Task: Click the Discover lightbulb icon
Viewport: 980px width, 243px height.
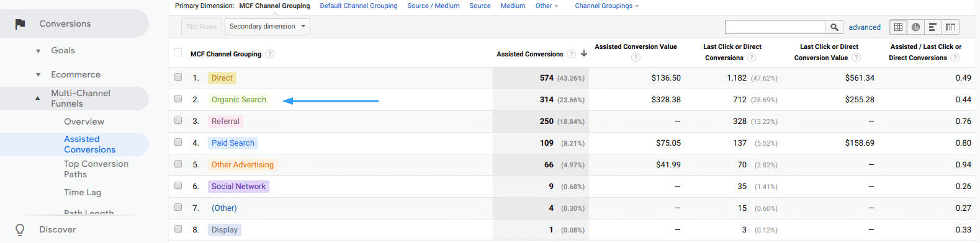Action: 20,229
